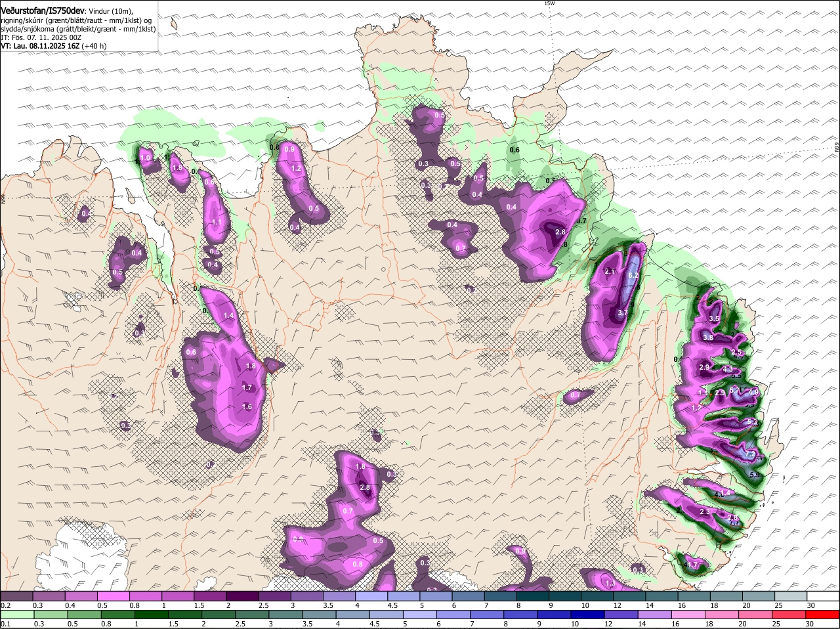Click the 1.0 value in the far northwest
Image resolution: width=840 pixels, height=629 pixels.
pyautogui.click(x=146, y=158)
